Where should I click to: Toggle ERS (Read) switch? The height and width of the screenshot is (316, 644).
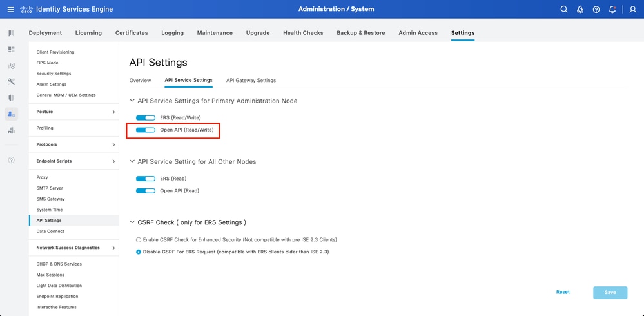[146, 179]
